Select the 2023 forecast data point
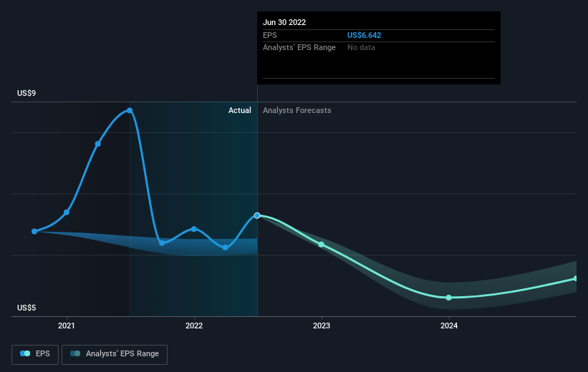Viewport: 588px width, 372px height. point(322,245)
